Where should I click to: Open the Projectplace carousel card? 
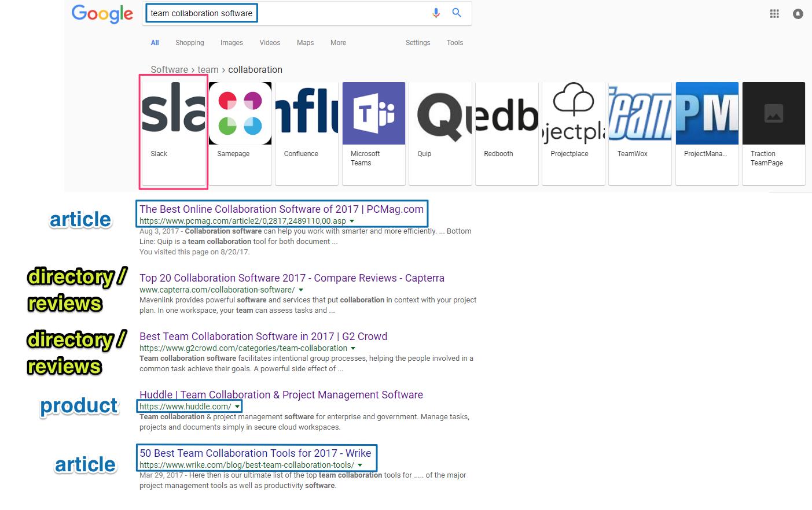point(574,133)
